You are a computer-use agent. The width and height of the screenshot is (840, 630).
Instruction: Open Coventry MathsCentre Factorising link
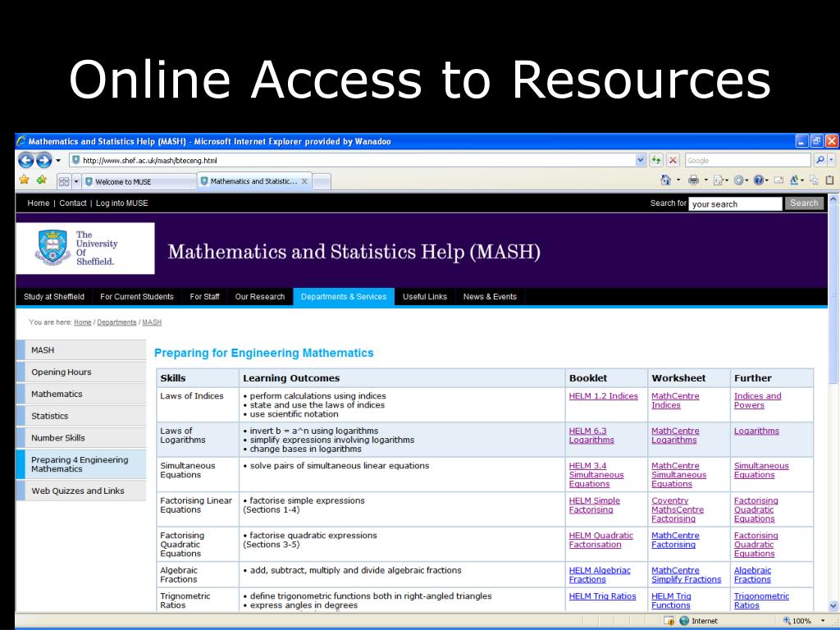[678, 509]
